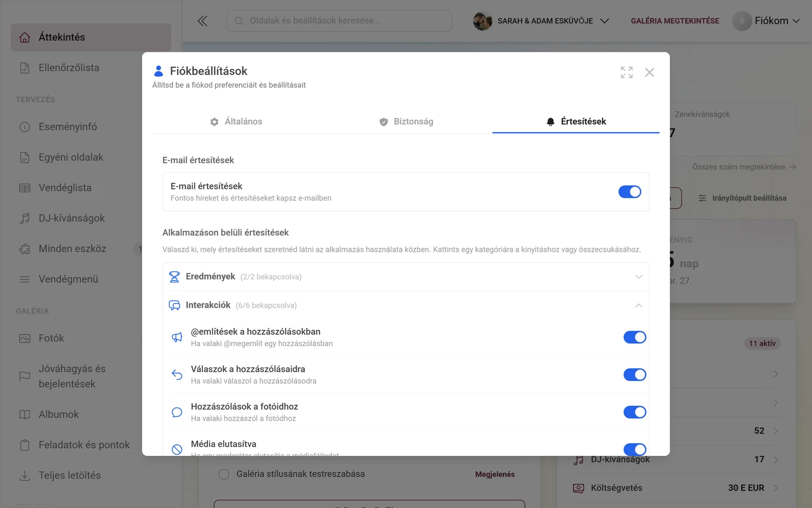Viewport: 812px width, 508px height.
Task: Disable @említések a hozzászólásokban notifications
Action: click(635, 337)
